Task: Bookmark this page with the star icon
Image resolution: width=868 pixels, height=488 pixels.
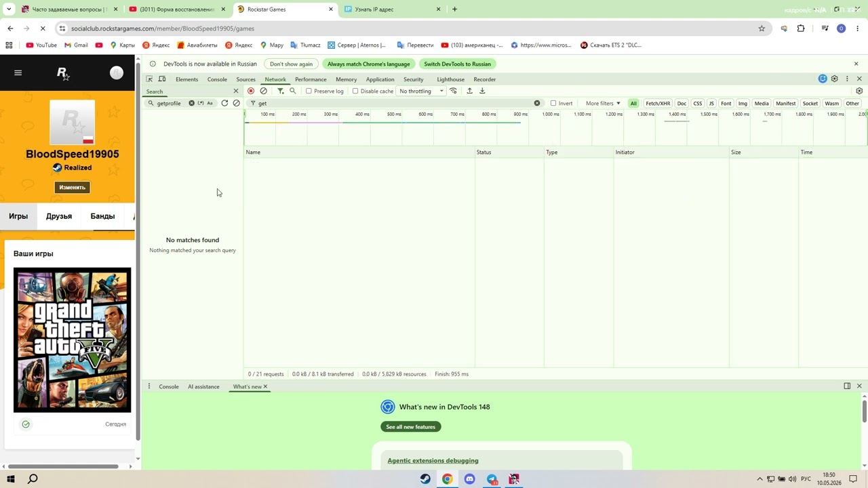Action: [x=762, y=28]
